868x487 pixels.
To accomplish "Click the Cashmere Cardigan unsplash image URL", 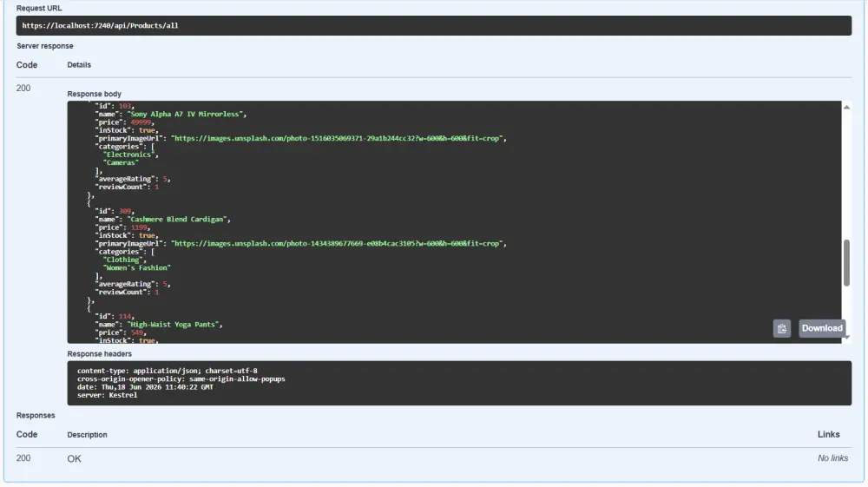I will 337,243.
